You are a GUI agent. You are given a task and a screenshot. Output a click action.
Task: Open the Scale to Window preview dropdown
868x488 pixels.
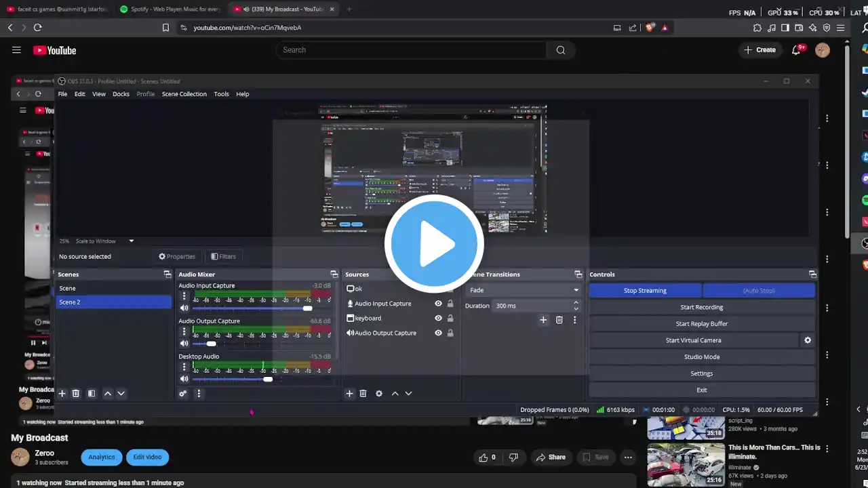click(104, 241)
